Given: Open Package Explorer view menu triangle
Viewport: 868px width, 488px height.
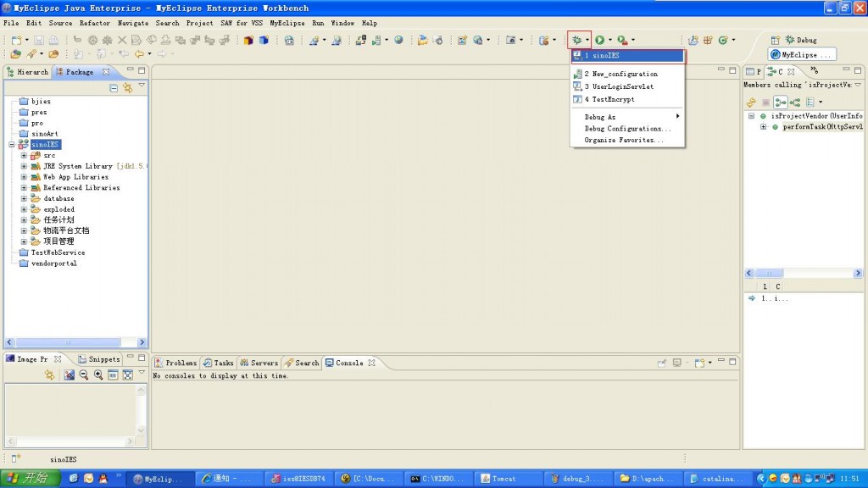Looking at the screenshot, I should (142, 86).
